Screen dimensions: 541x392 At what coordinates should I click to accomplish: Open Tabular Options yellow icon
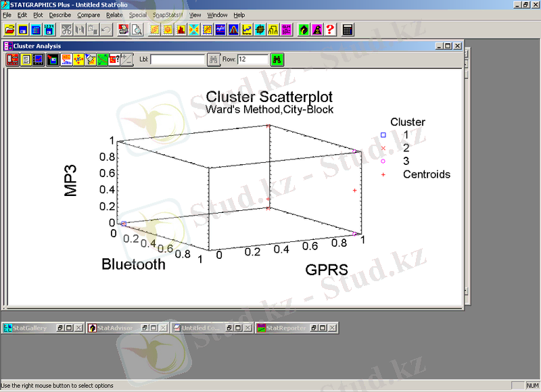[x=26, y=59]
